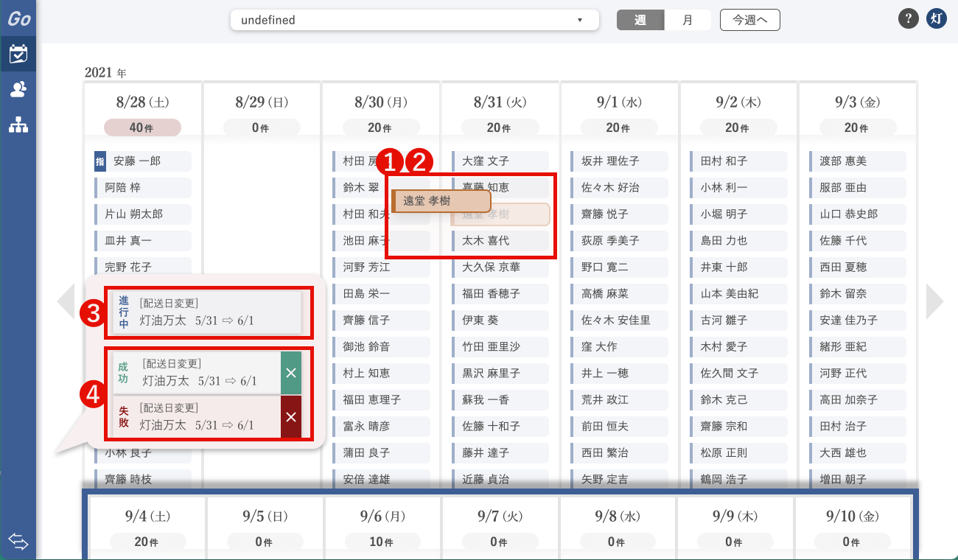Select 渡部 惠美 entry

[859, 161]
